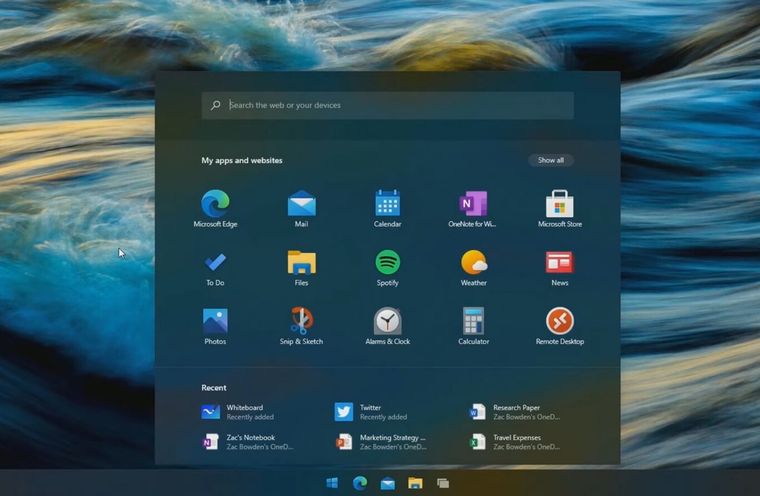
Task: Open Whiteboard from the Recent list
Action: pyautogui.click(x=238, y=412)
